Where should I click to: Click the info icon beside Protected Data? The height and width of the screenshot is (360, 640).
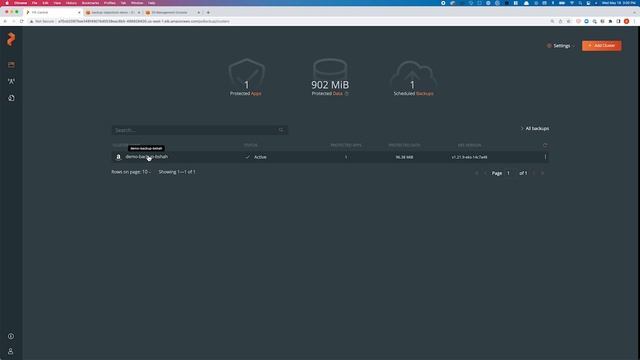point(347,93)
